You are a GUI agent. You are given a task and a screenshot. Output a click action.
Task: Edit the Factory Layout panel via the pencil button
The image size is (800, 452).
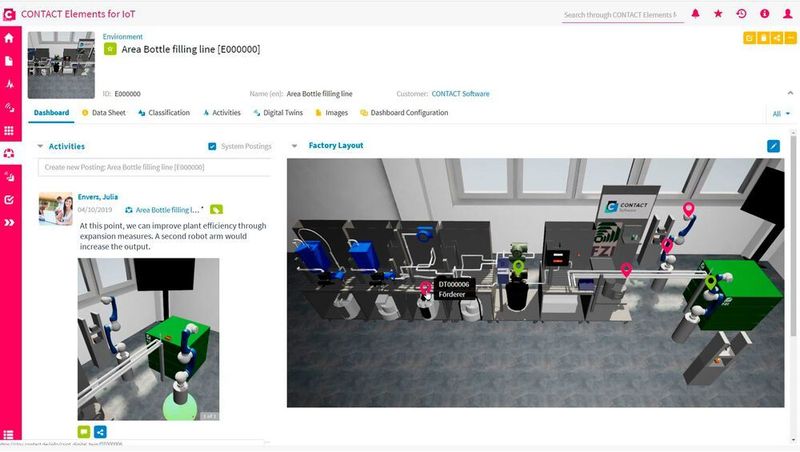click(x=773, y=146)
